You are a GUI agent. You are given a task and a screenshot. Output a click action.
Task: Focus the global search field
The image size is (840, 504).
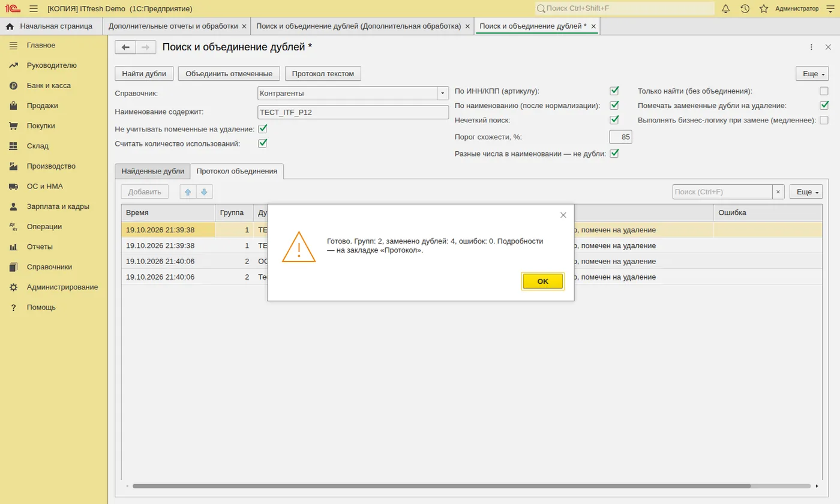coord(625,8)
